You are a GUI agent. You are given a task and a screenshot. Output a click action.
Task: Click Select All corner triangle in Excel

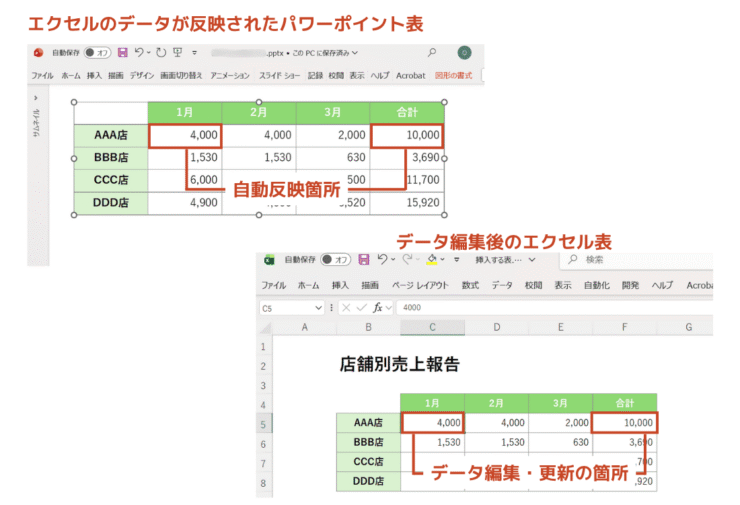click(x=265, y=328)
